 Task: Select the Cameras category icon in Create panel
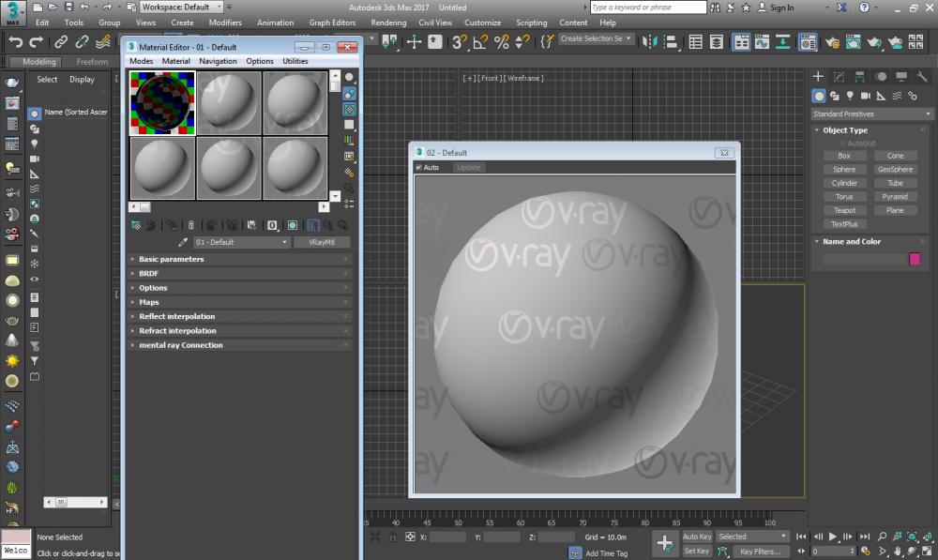pos(866,96)
